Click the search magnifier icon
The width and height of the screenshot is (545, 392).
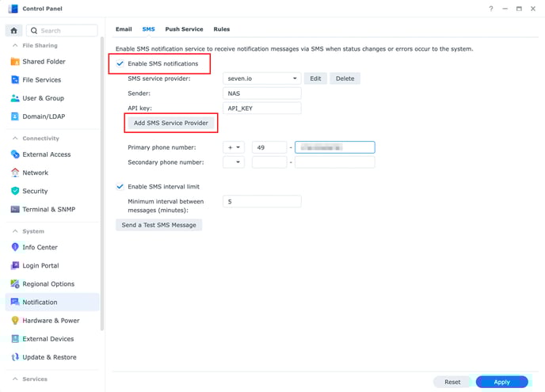34,31
